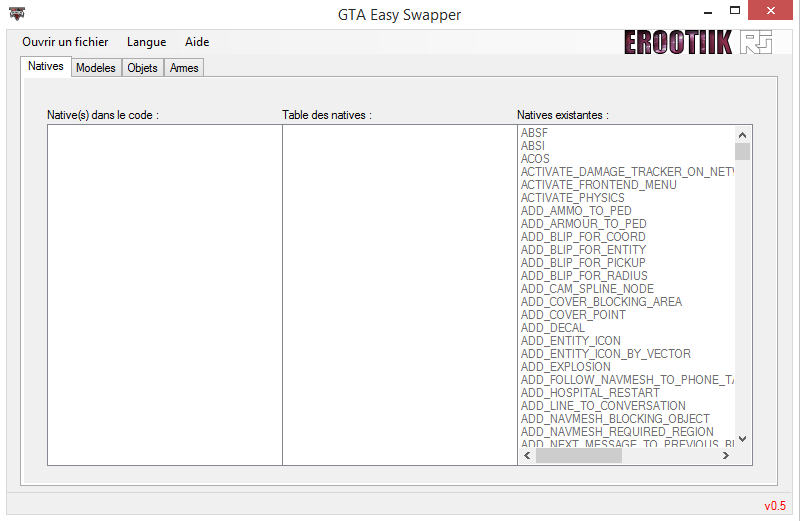Select ADD_BLIP_FOR_RADIUS entry
Screen dimensions: 800x521
point(584,276)
